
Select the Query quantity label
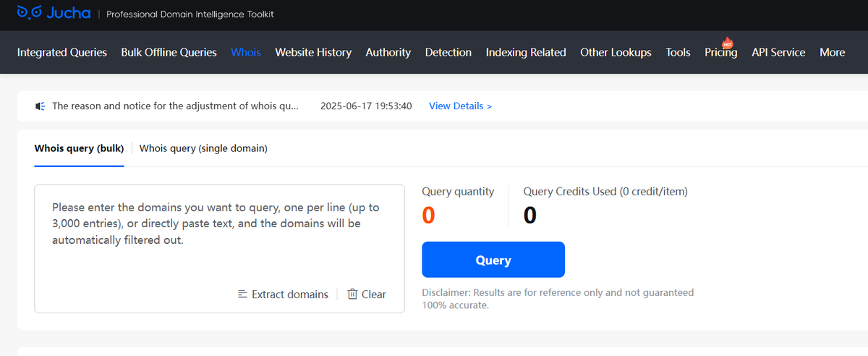[x=459, y=192]
